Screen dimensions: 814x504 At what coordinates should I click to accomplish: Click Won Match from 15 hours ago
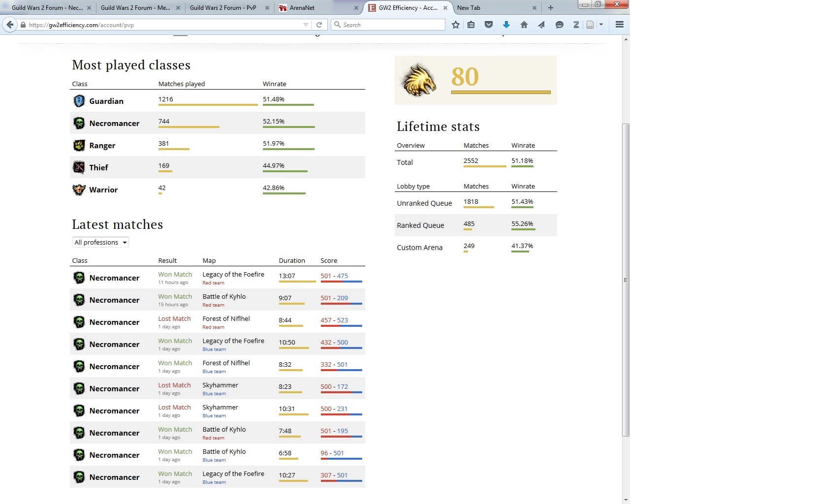coord(175,296)
